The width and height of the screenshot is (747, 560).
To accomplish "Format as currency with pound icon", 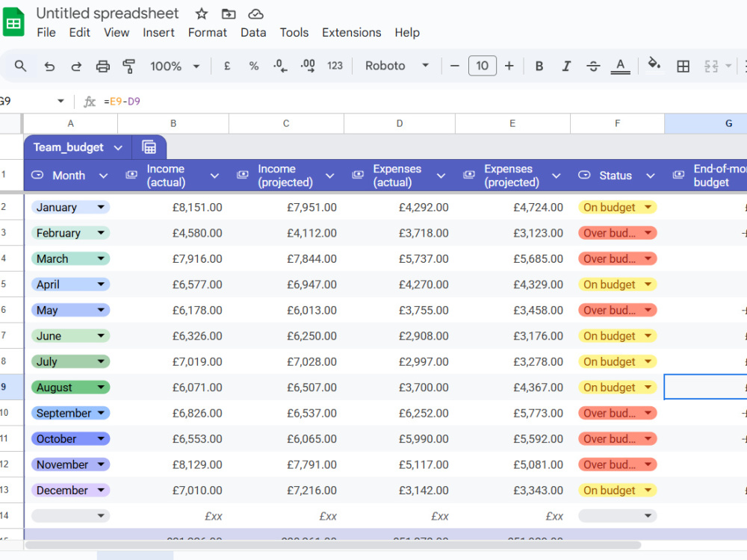I will click(x=227, y=66).
